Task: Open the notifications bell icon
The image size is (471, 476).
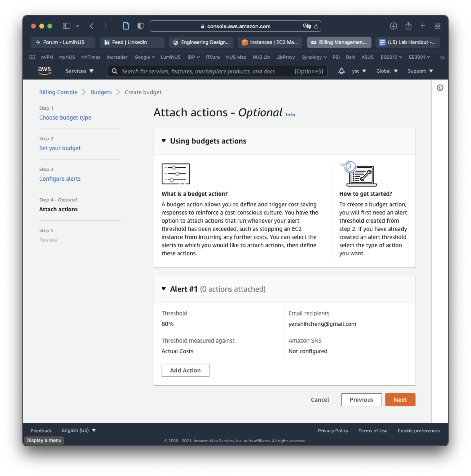Action: [341, 71]
